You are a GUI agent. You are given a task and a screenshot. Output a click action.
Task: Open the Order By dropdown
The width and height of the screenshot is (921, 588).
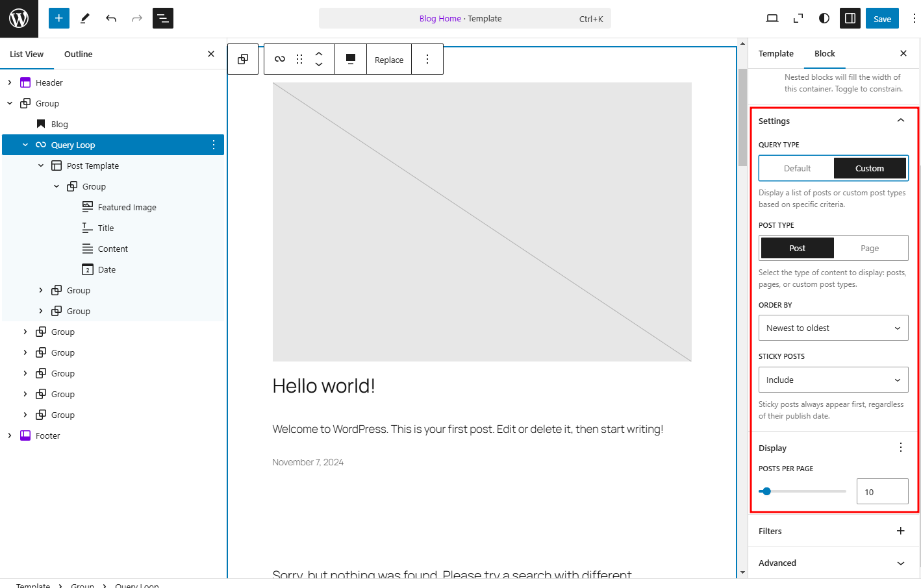coord(833,328)
